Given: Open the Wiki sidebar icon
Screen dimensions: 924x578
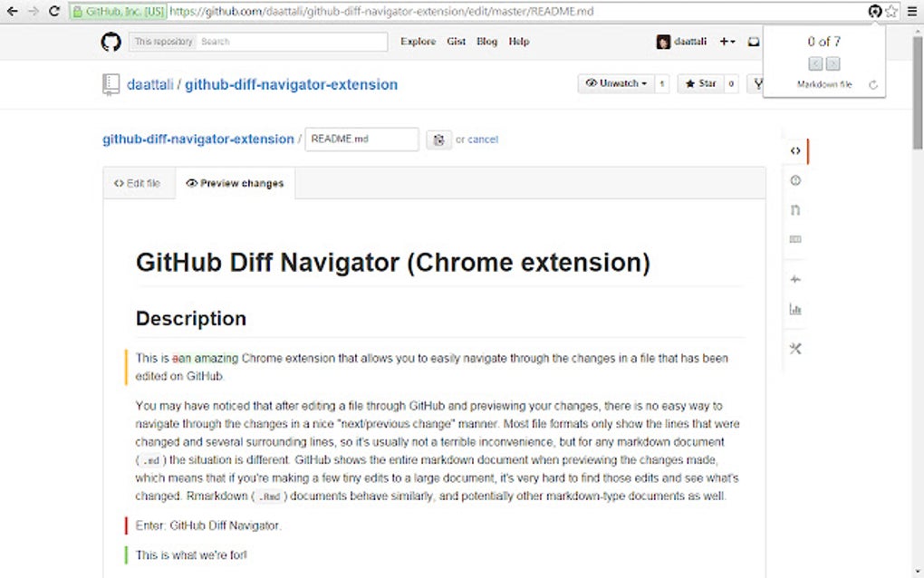Looking at the screenshot, I should 794,239.
